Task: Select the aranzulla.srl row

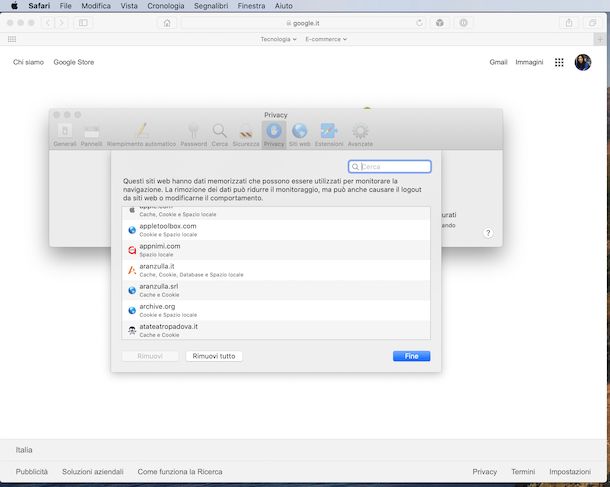Action: point(276,290)
